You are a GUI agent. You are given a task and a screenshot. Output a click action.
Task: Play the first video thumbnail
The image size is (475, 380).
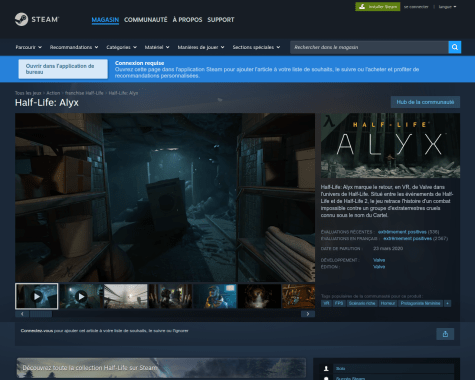[37, 296]
